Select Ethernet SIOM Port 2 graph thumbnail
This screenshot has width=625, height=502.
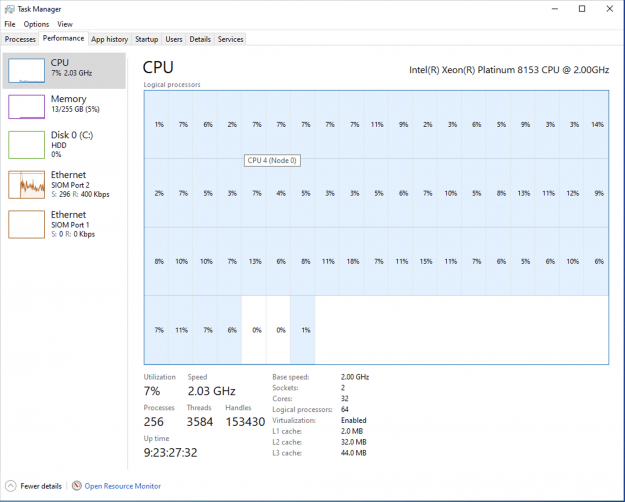tap(26, 185)
